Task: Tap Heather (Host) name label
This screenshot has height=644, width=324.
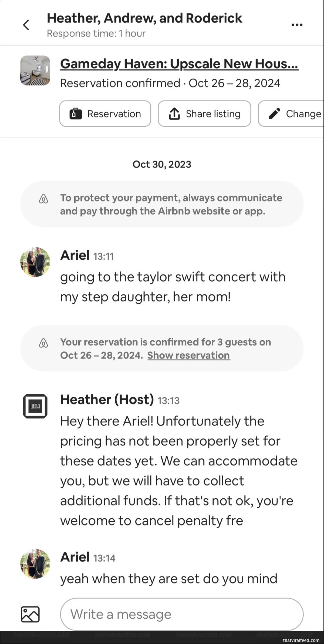Action: pos(107,400)
